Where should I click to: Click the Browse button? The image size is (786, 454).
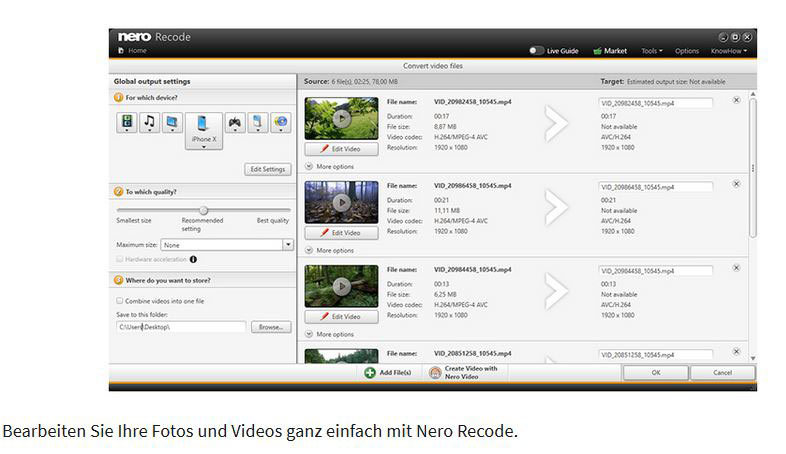pyautogui.click(x=271, y=327)
